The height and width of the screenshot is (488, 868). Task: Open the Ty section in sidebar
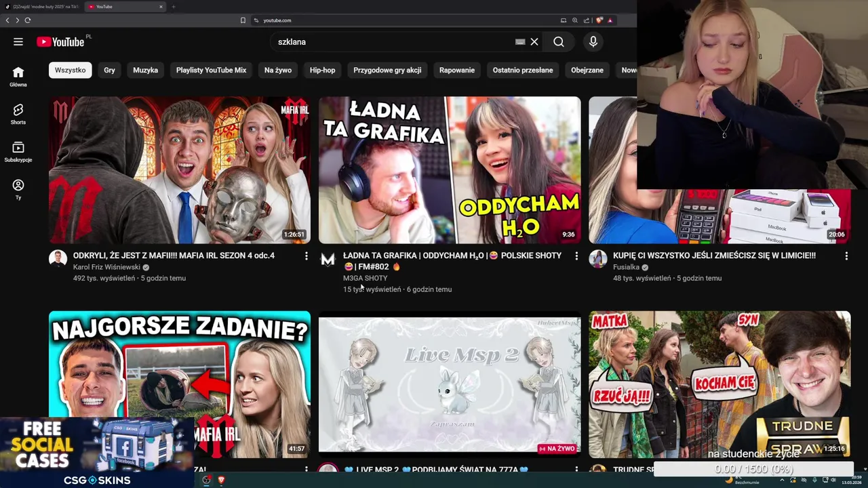(18, 190)
